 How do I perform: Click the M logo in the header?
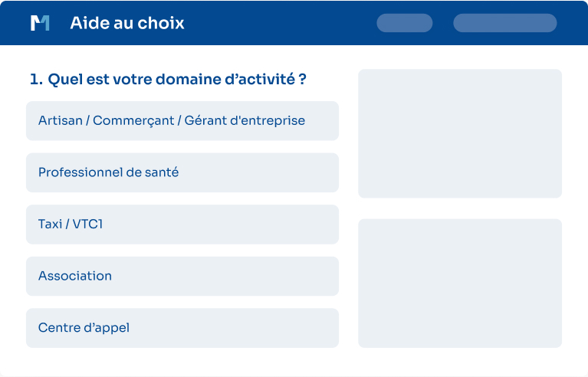[x=40, y=23]
